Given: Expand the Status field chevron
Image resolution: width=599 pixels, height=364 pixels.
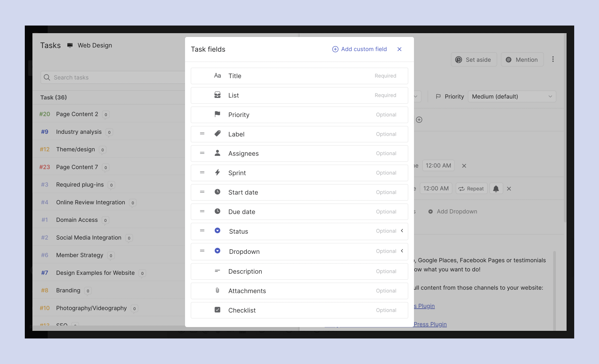Looking at the screenshot, I should tap(402, 231).
